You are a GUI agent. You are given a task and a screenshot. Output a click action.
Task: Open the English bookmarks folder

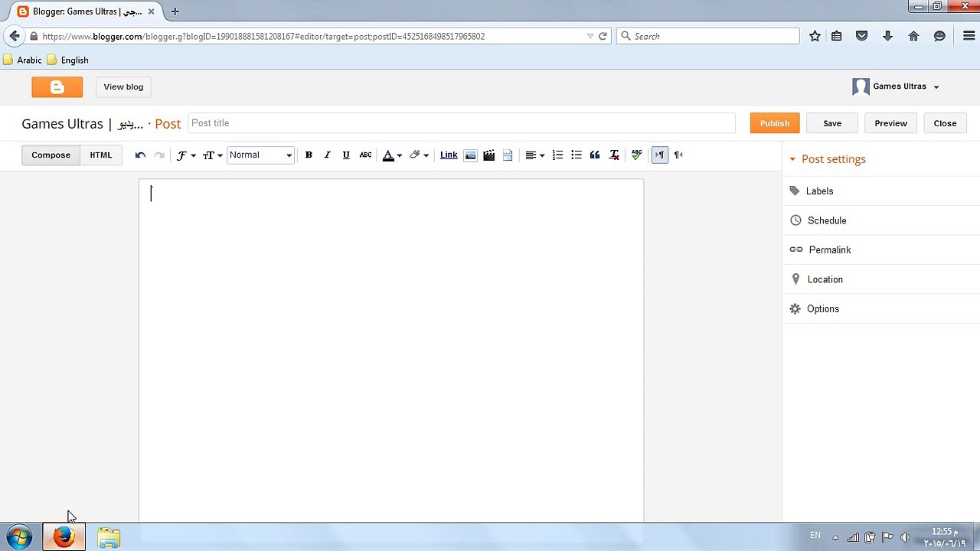[x=67, y=60]
